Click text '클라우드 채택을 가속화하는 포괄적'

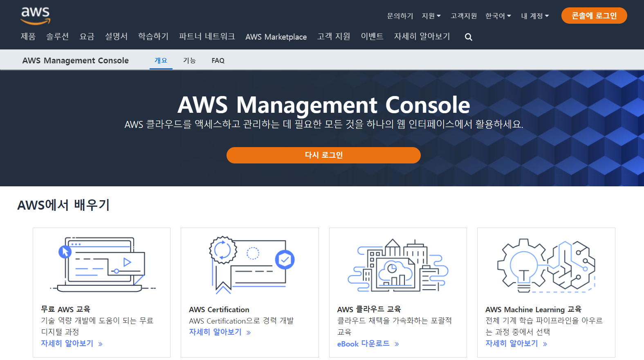click(x=394, y=321)
